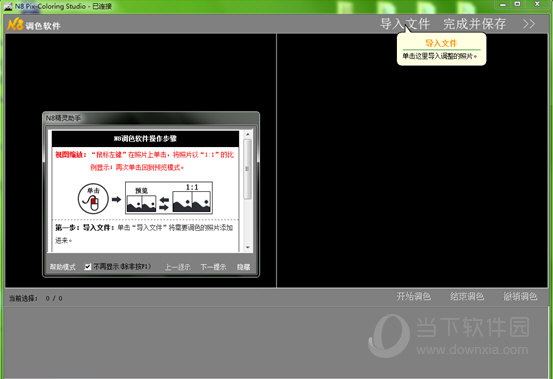Click 完成并保存 to finish and save
553x379 pixels.
point(475,24)
